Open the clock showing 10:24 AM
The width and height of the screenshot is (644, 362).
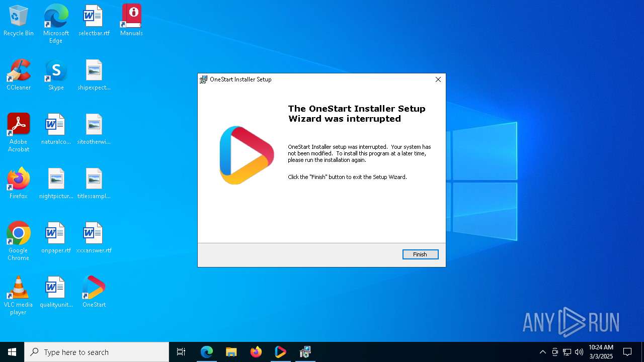[601, 352]
